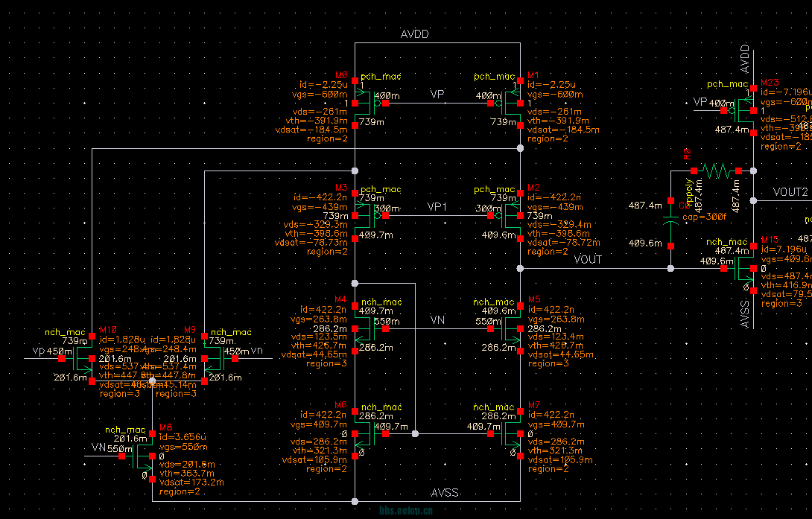Select the M1 PMOS transistor symbol
812x519 pixels.
(x=511, y=103)
